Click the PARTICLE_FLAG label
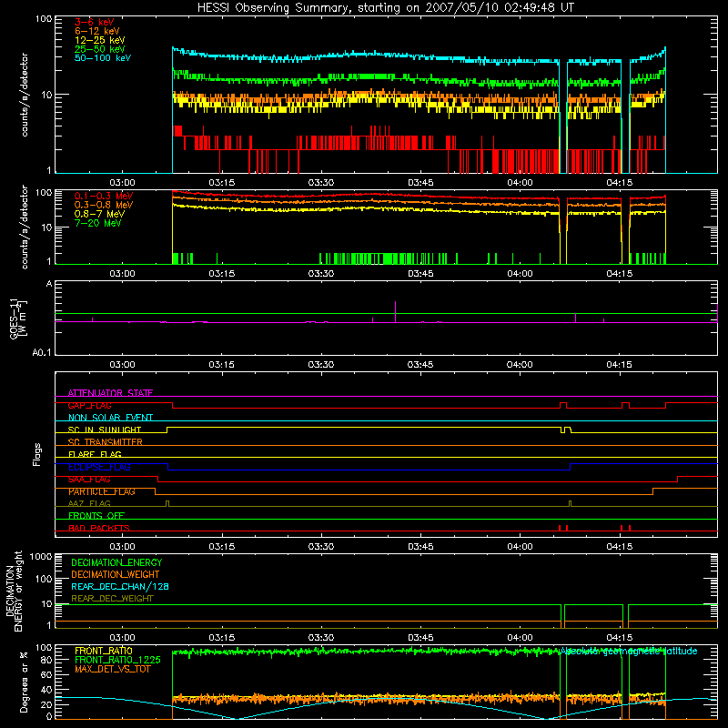Viewport: 728px width, 728px height. (x=102, y=491)
